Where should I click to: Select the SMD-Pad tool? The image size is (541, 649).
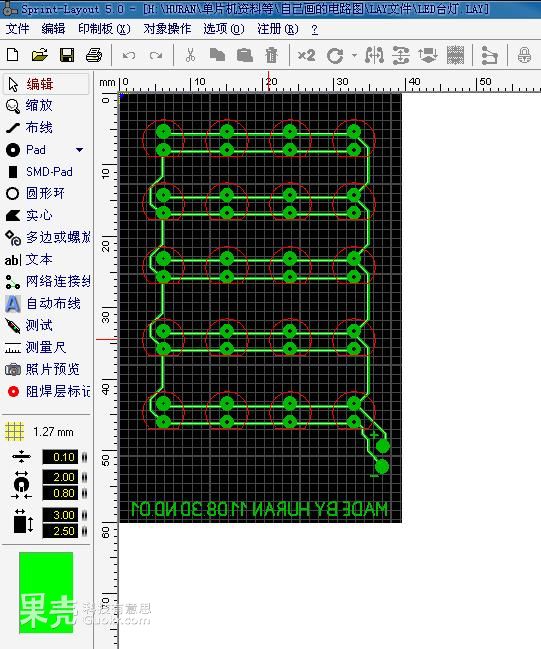tap(46, 172)
